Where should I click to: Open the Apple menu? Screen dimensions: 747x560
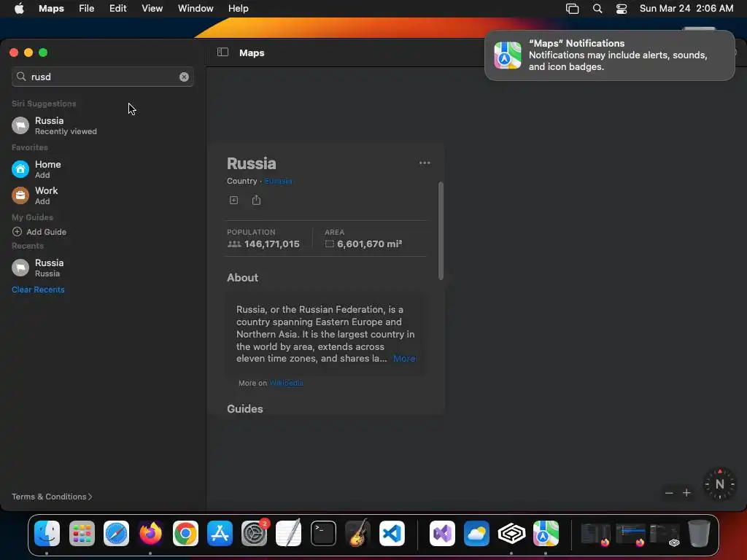19,9
